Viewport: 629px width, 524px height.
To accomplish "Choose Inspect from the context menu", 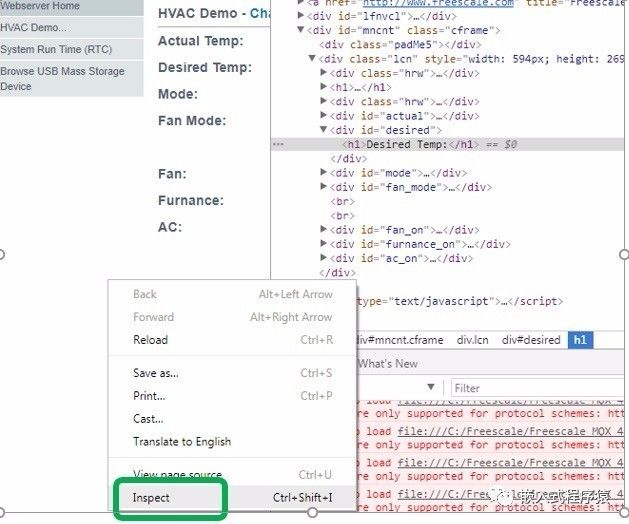I will pos(233,498).
